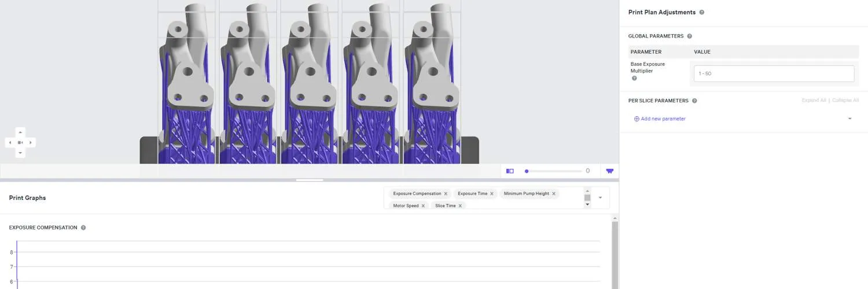The width and height of the screenshot is (868, 289).
Task: Click the 'Slice Time' tag label
Action: coord(446,206)
